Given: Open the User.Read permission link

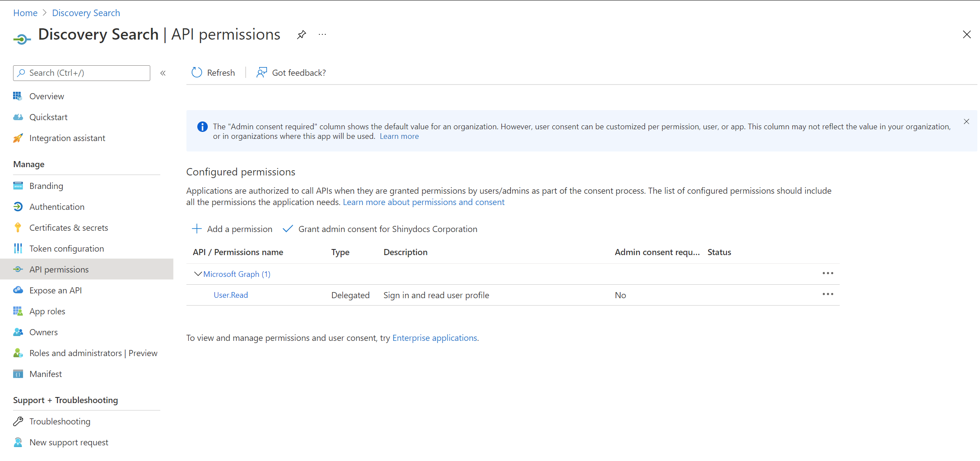Looking at the screenshot, I should [230, 295].
